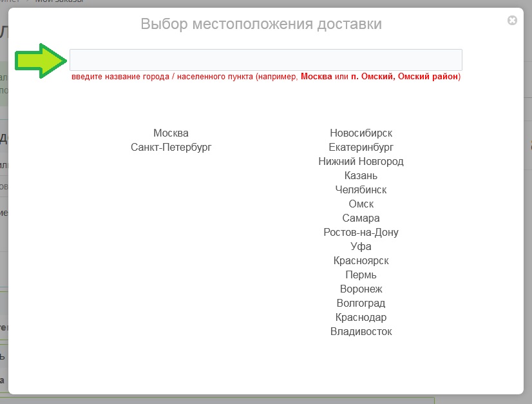
Task: Click the Воронеж city link
Action: [x=361, y=289]
